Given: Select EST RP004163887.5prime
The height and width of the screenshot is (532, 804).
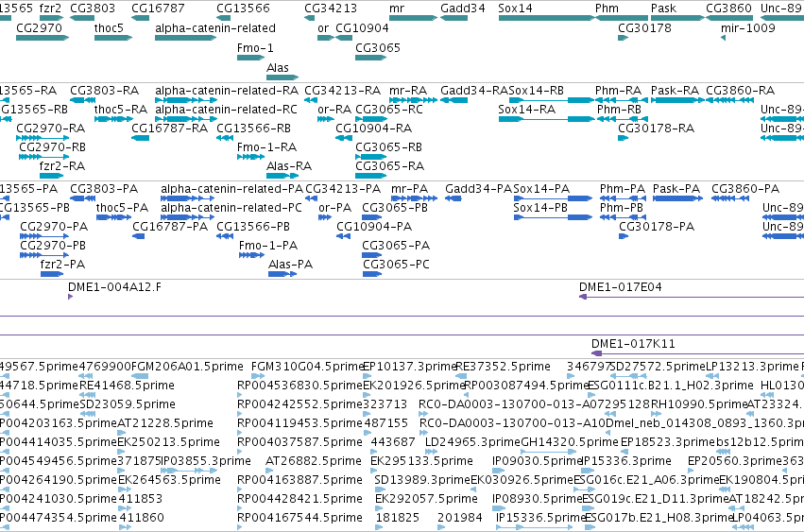Looking at the screenshot, I should point(299,480).
